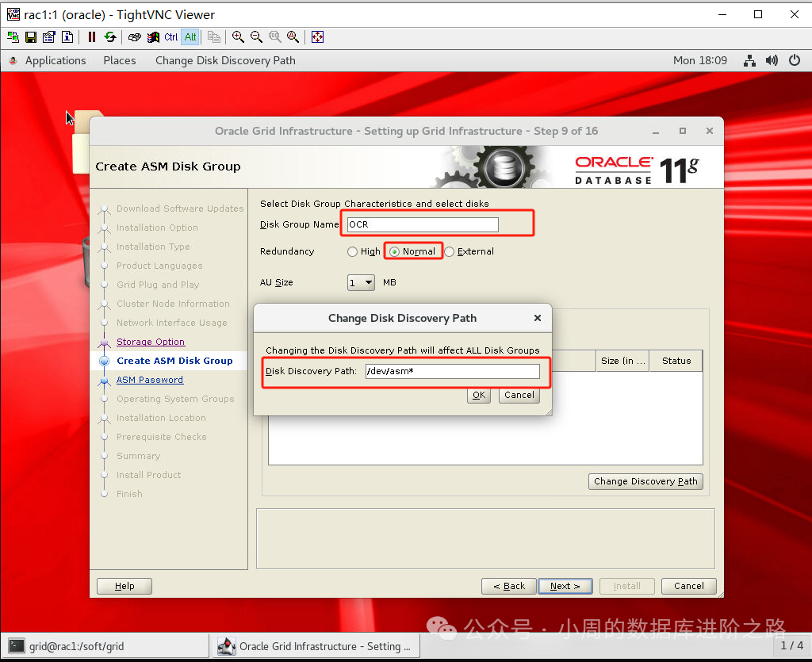The width and height of the screenshot is (812, 662).
Task: Switch to grid@rac1:/soft/grid terminal in taskbar
Action: 105,646
